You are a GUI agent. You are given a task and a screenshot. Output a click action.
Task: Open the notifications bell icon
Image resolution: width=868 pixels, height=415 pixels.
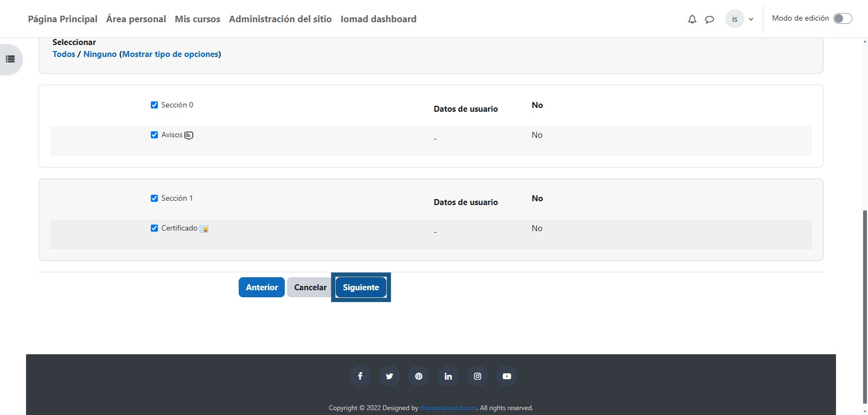click(692, 20)
